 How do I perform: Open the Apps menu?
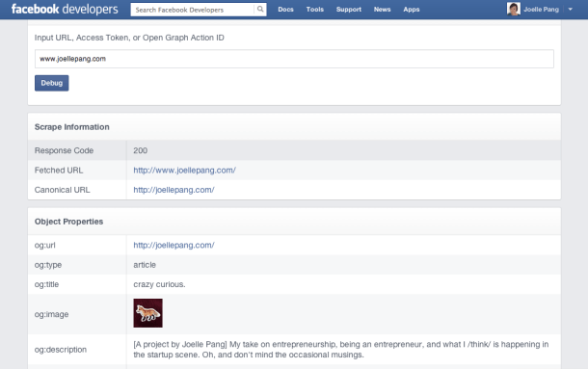pyautogui.click(x=412, y=10)
